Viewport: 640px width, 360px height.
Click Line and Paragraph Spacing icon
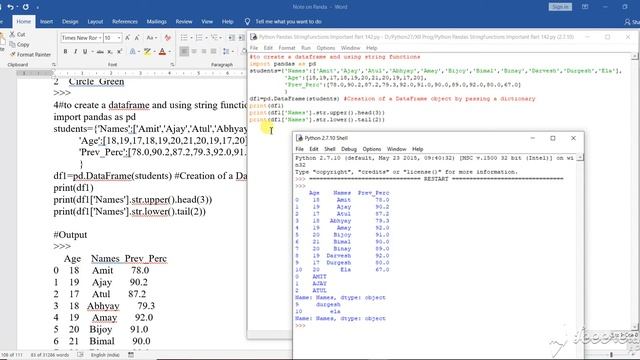coord(226,51)
